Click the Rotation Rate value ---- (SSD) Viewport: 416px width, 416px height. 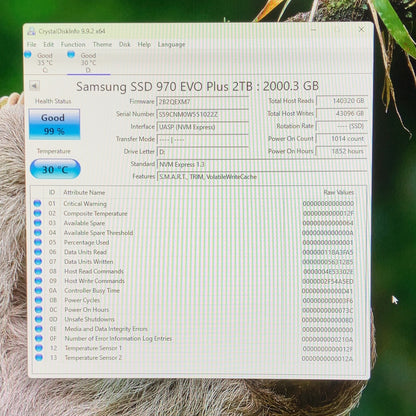(x=342, y=126)
